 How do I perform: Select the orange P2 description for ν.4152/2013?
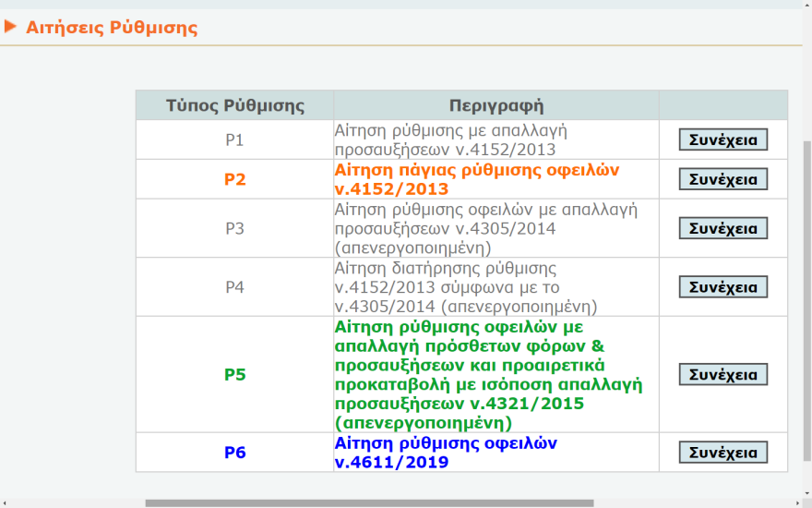point(477,179)
